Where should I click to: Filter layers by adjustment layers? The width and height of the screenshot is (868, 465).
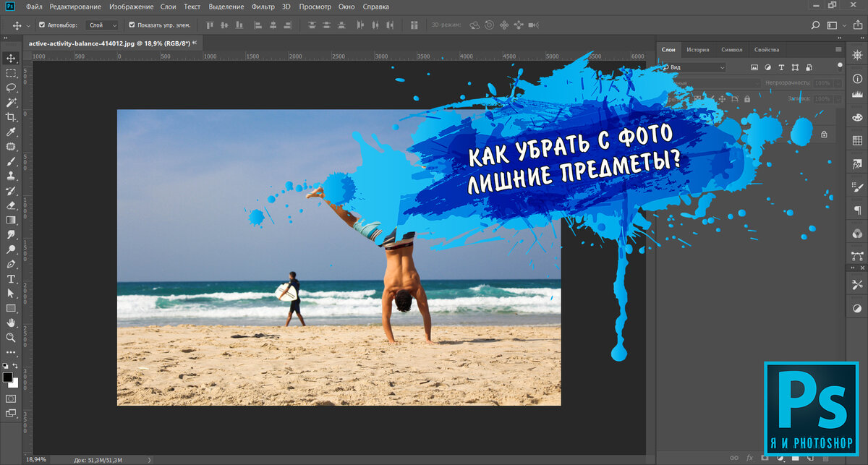click(768, 67)
